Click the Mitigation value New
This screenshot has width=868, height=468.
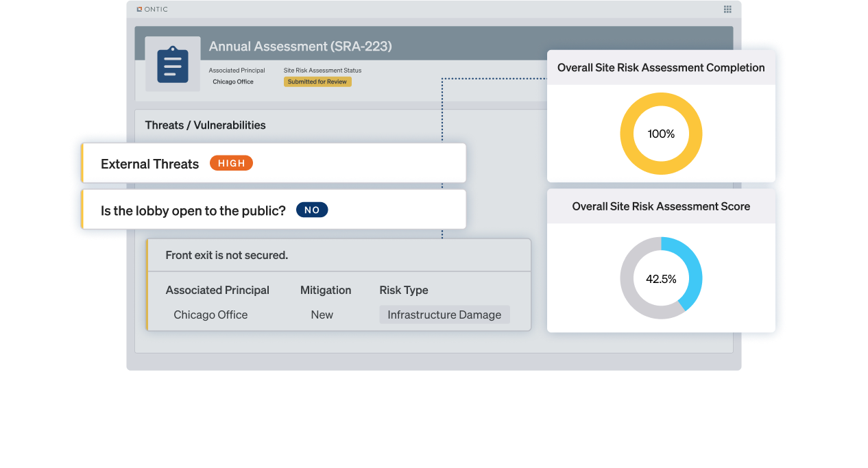[322, 315]
